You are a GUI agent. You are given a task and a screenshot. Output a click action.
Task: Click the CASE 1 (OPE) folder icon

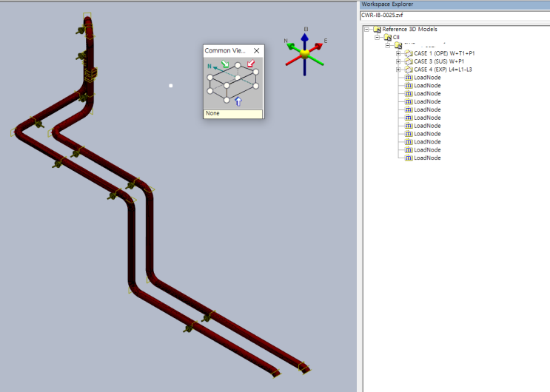click(408, 53)
